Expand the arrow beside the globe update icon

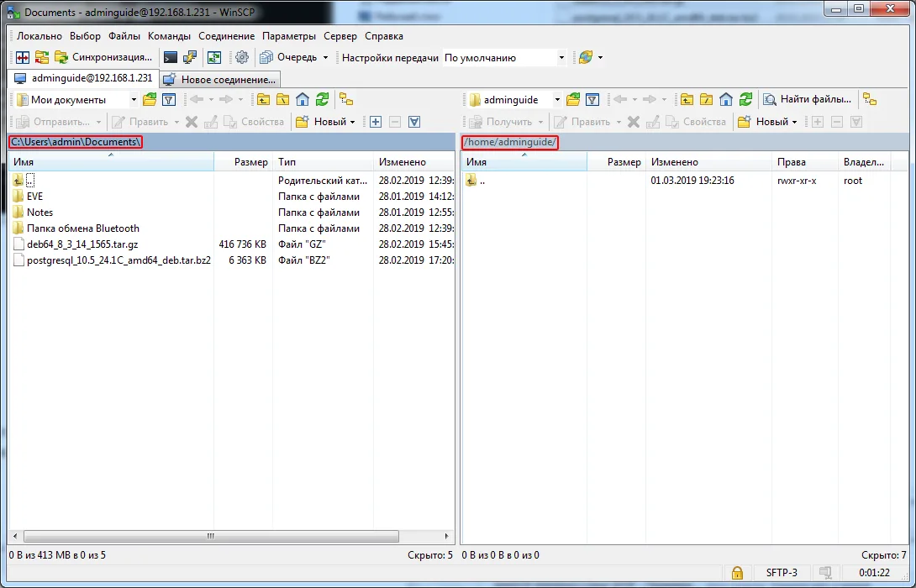(600, 57)
